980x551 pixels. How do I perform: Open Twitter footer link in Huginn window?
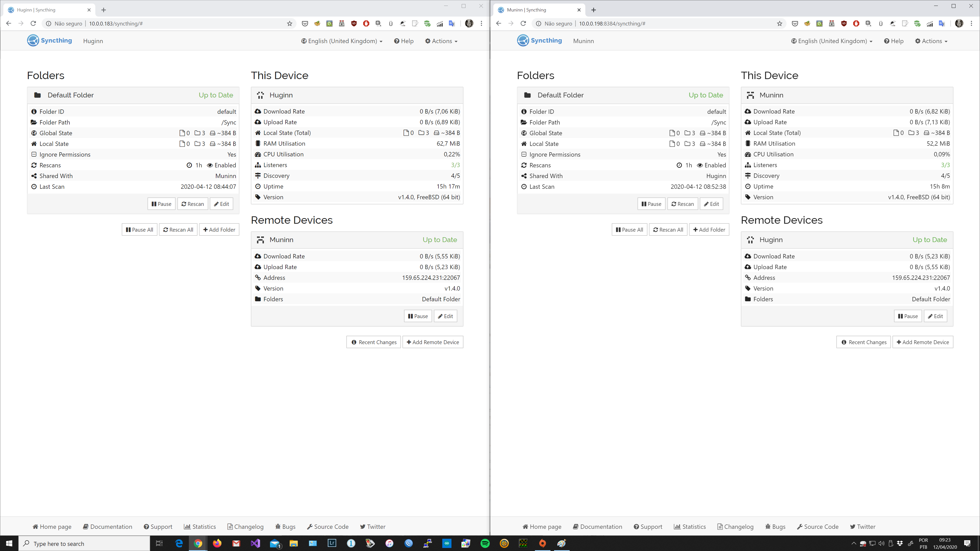point(372,527)
